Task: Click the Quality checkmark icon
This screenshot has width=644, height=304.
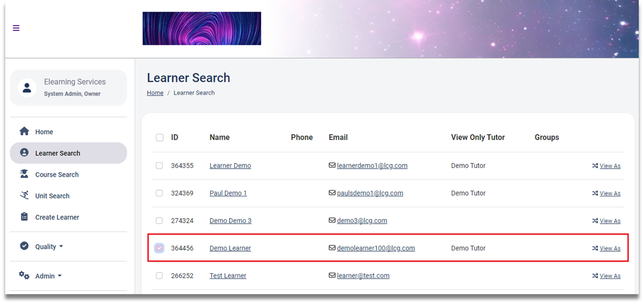Action: [x=24, y=246]
